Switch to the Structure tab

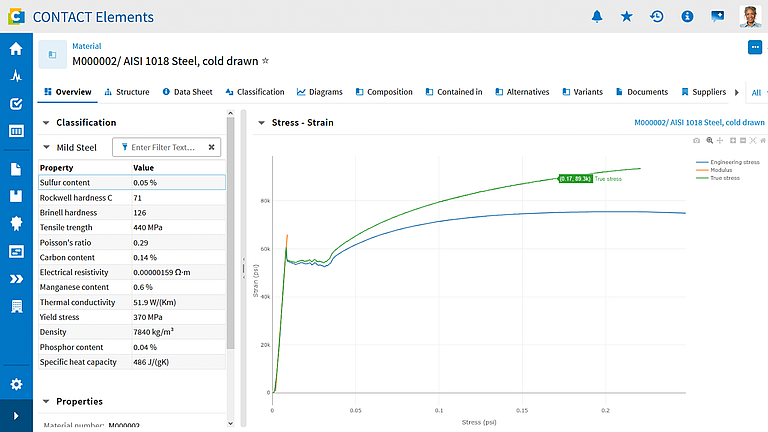pos(127,92)
